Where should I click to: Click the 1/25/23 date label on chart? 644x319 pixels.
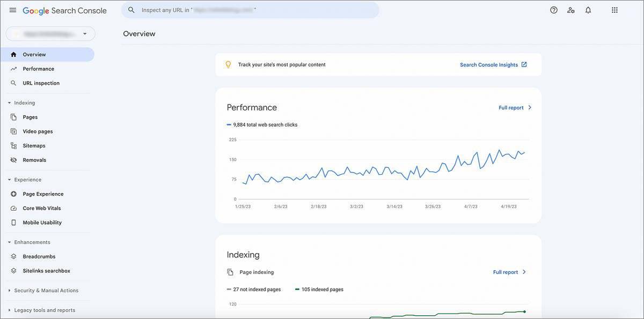coord(243,206)
